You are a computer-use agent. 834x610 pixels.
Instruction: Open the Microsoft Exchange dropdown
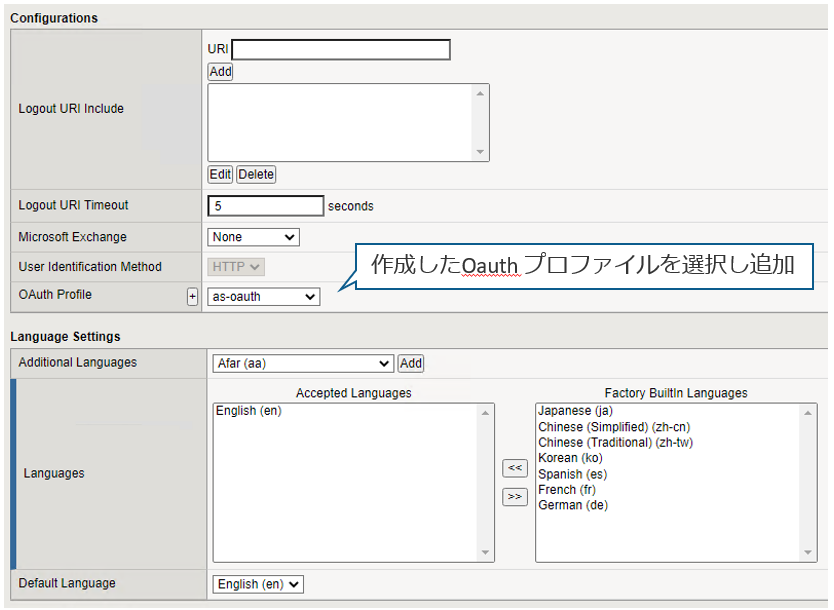point(254,237)
